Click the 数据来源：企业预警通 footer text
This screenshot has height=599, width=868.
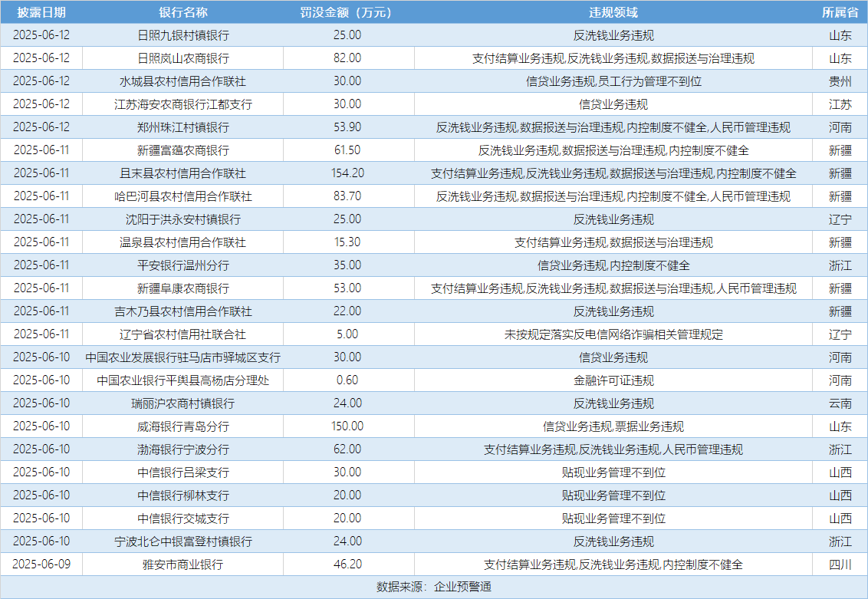434,584
